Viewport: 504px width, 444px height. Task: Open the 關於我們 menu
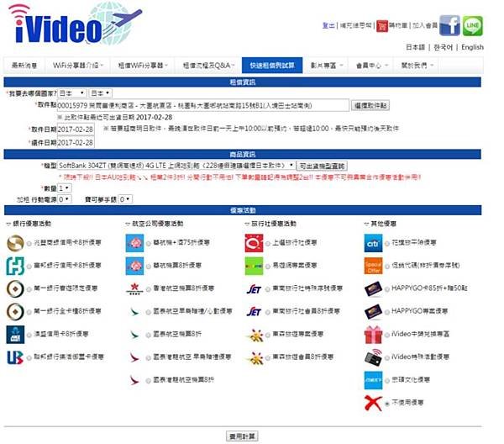[417, 66]
